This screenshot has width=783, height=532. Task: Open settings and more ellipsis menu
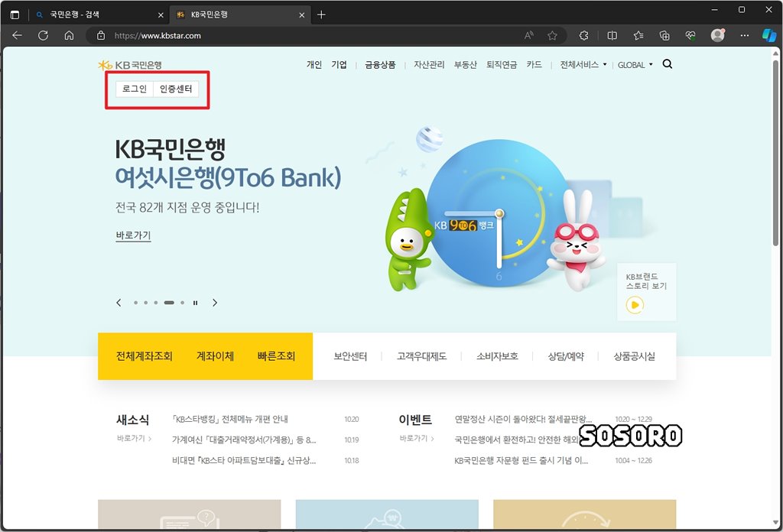745,35
